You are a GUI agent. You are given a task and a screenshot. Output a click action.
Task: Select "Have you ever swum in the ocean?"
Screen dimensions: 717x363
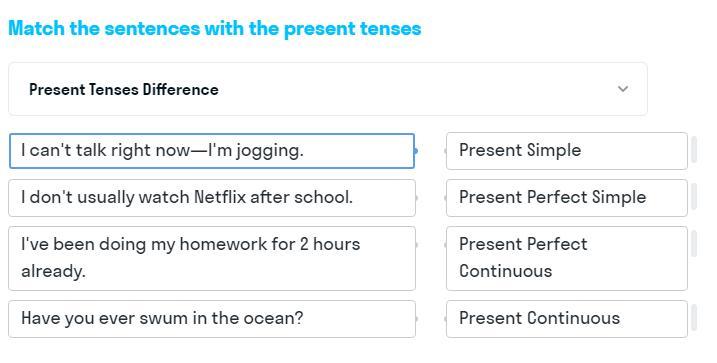tap(212, 319)
